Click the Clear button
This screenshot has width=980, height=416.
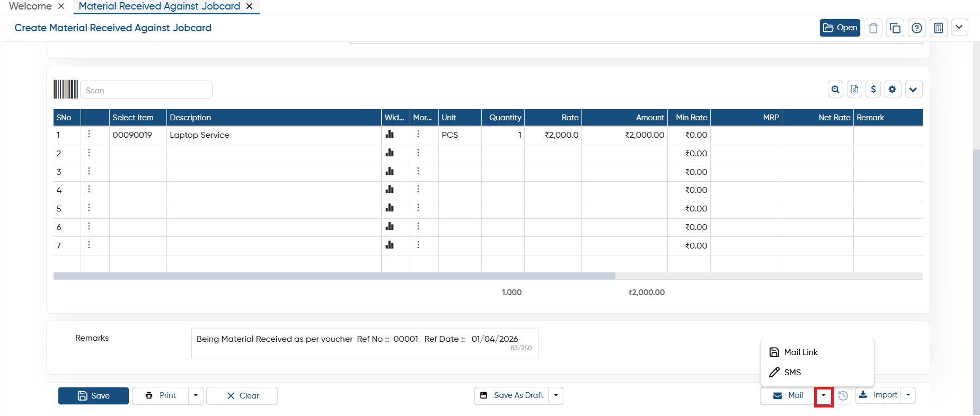click(x=242, y=396)
